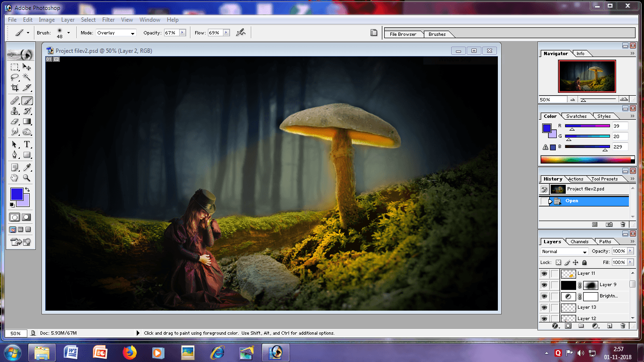
Task: Select the Healing Brush tool
Action: tap(15, 100)
